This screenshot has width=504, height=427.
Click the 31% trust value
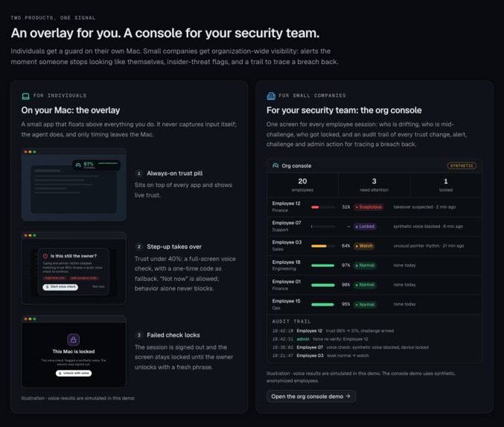(346, 207)
